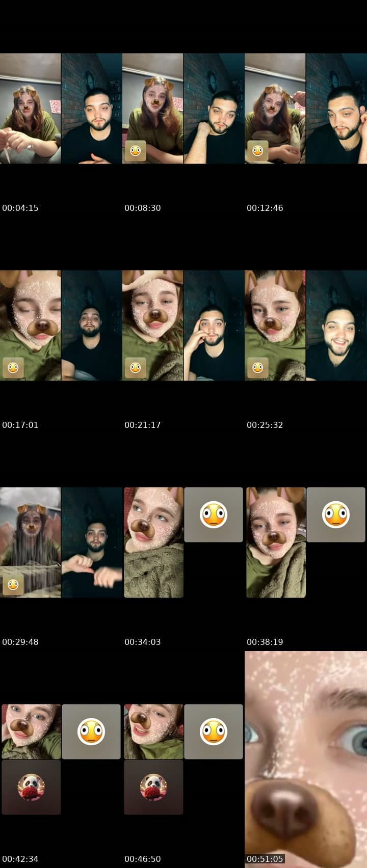Open the dog-filter close-up panel above 00:21:17
The image size is (367, 868).
tap(152, 325)
